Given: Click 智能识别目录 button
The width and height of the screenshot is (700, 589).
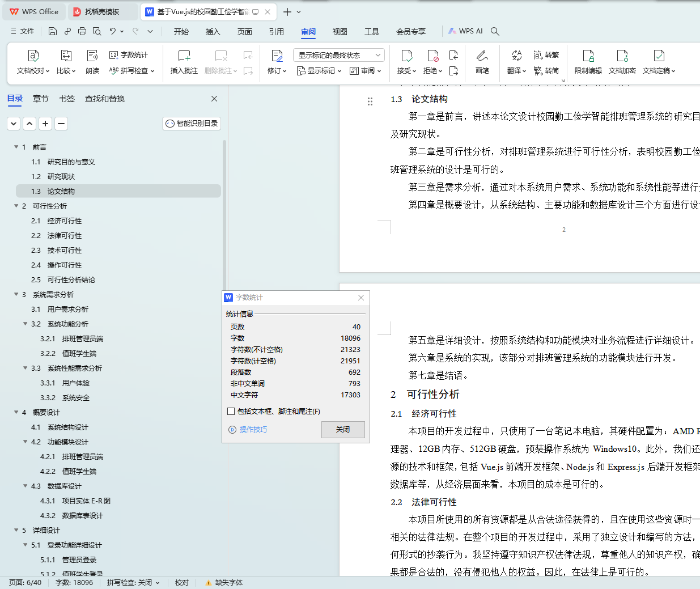Looking at the screenshot, I should 192,123.
